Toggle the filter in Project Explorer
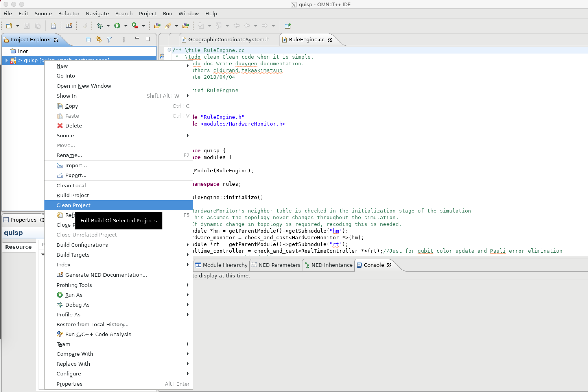588x392 pixels. click(x=109, y=40)
